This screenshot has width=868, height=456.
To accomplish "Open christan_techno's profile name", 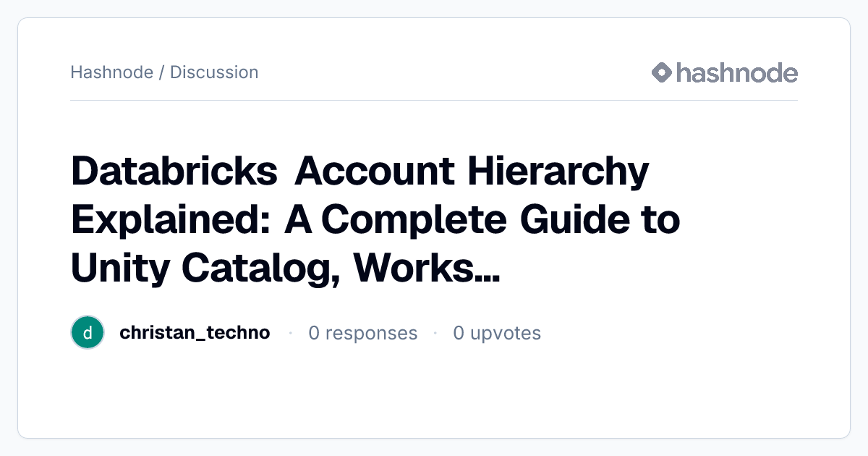I will click(x=195, y=333).
